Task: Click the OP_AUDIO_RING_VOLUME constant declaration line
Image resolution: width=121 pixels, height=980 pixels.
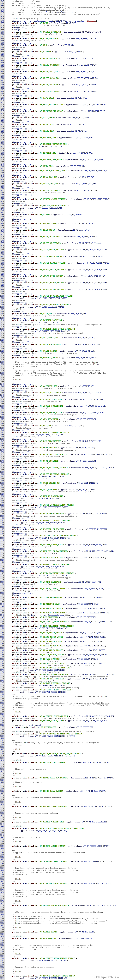Action: [x=59, y=276]
